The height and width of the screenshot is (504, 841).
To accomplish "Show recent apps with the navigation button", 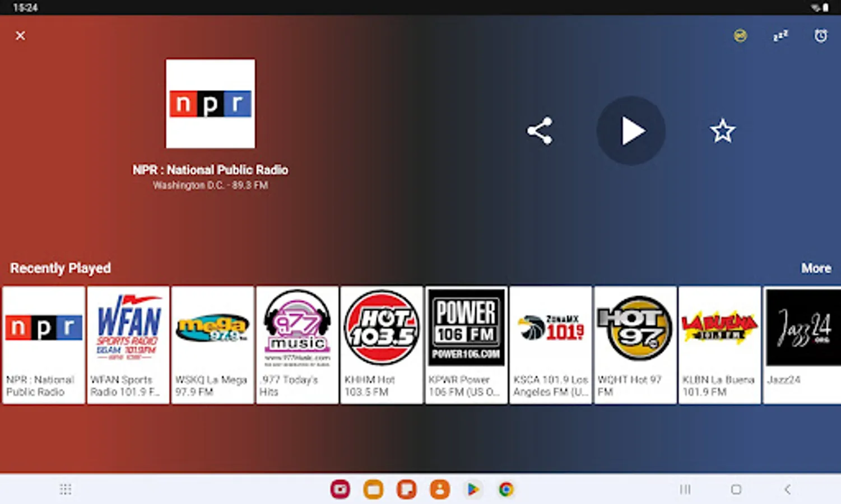I will [685, 489].
